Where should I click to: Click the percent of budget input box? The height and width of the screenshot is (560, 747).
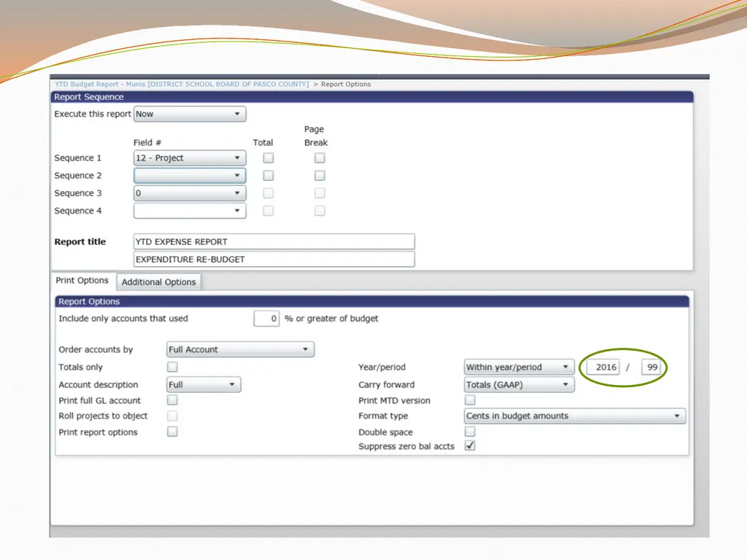(266, 319)
